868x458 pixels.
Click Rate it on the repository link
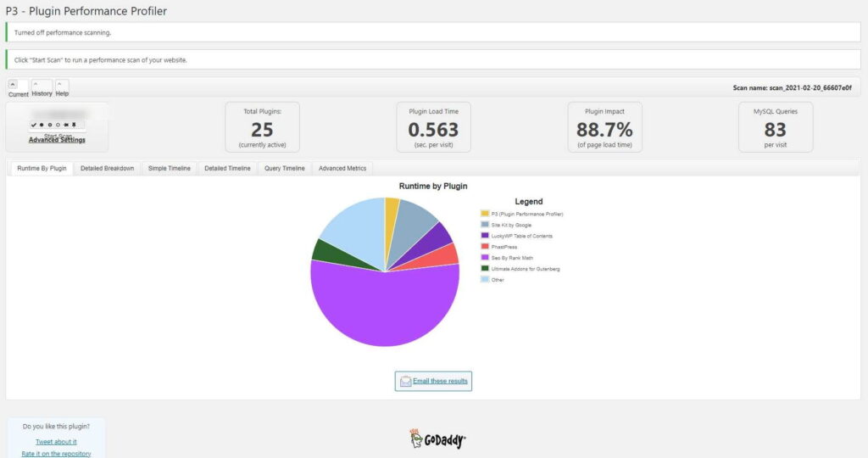(56, 454)
